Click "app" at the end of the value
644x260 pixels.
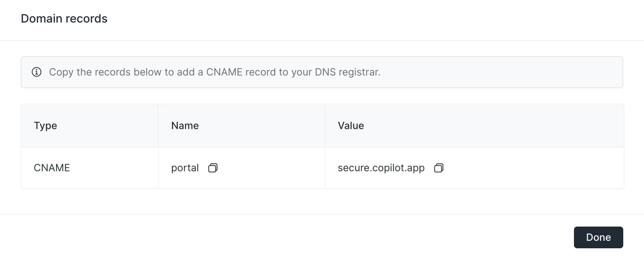point(416,168)
